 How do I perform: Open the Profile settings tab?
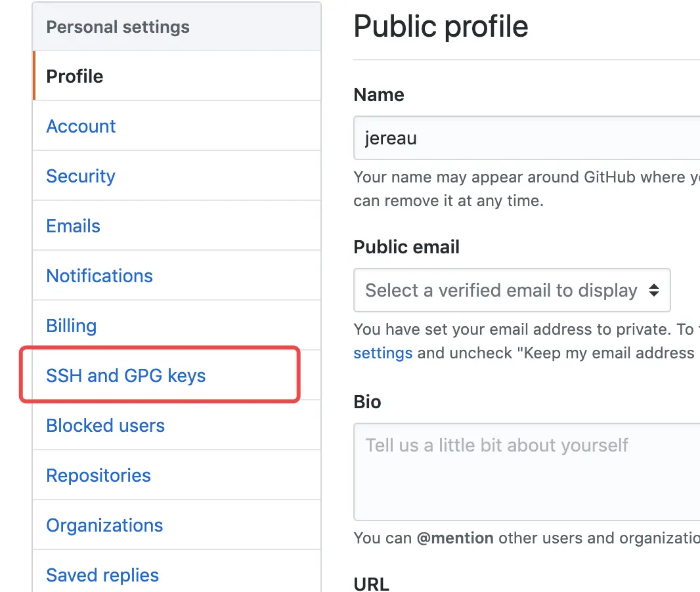pos(75,76)
